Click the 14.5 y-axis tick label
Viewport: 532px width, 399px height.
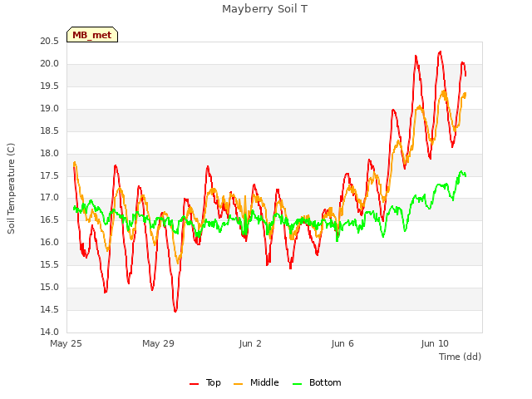click(x=50, y=309)
